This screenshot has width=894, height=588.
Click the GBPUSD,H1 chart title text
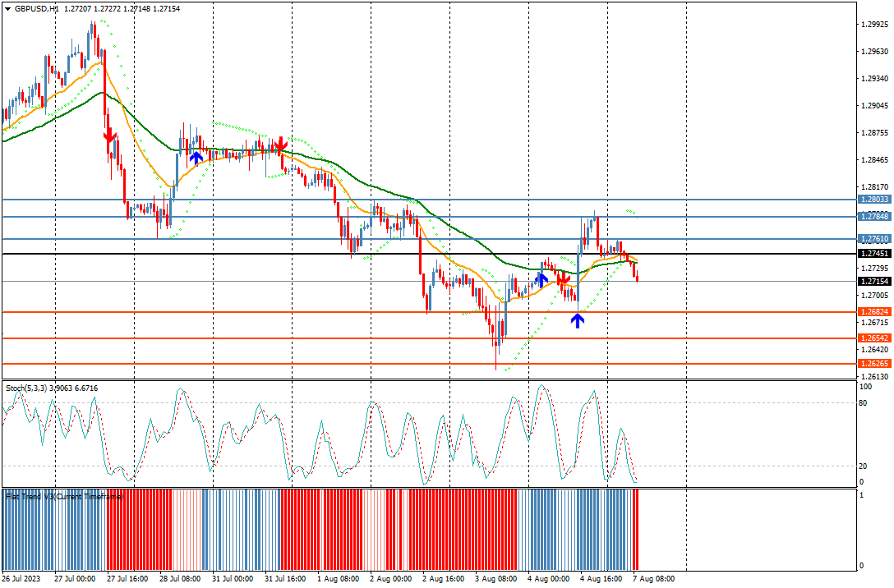(x=36, y=9)
